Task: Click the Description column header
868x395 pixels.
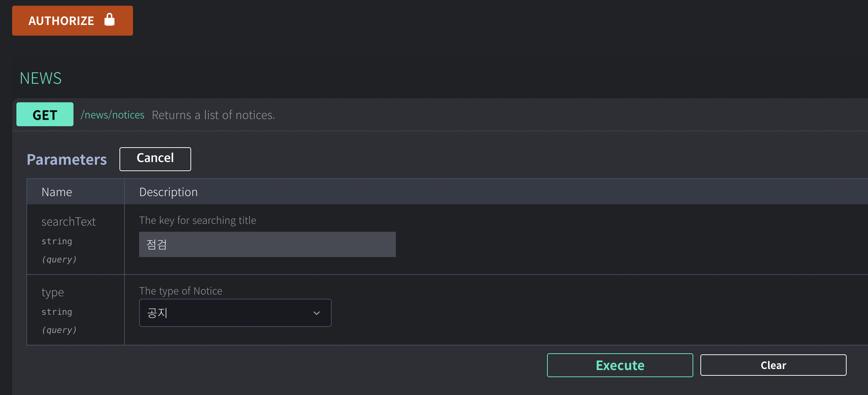Action: [168, 191]
